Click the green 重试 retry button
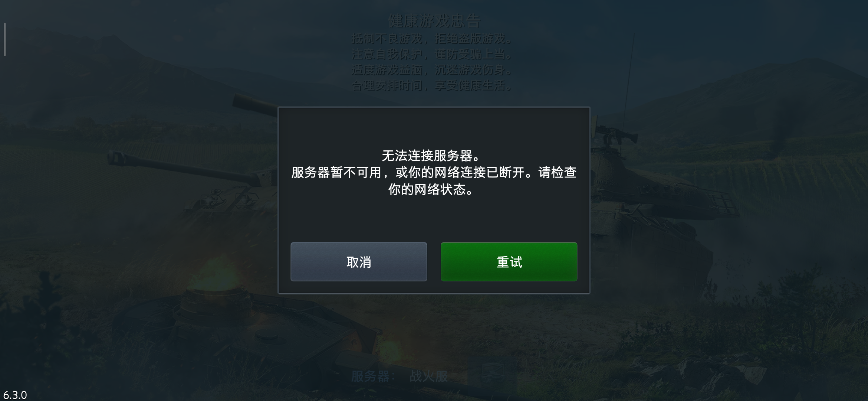The height and width of the screenshot is (401, 868). (x=509, y=262)
